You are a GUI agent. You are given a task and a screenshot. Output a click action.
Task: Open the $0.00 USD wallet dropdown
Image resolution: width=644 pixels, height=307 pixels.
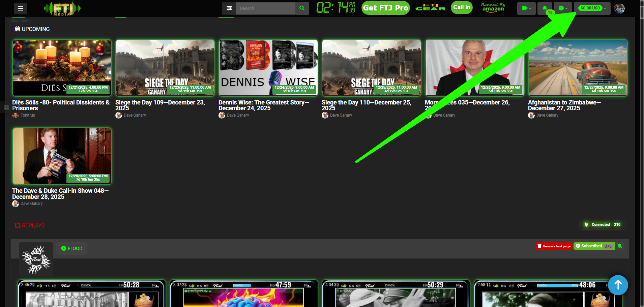[592, 8]
